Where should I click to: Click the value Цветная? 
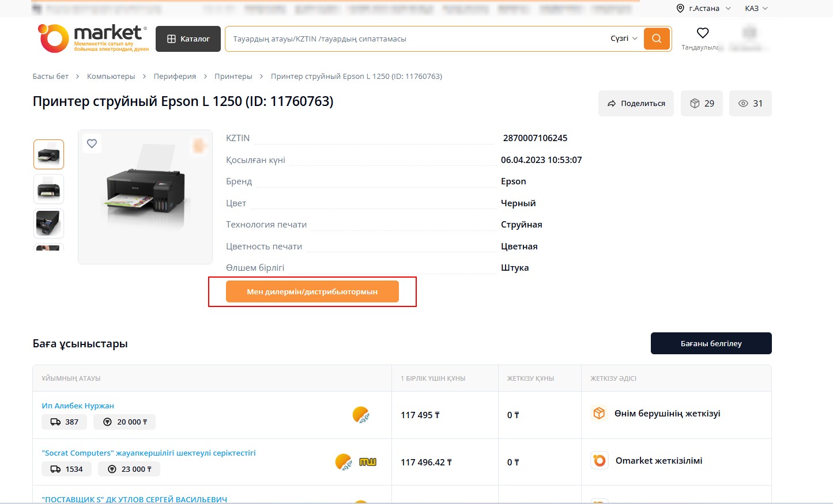click(x=519, y=247)
